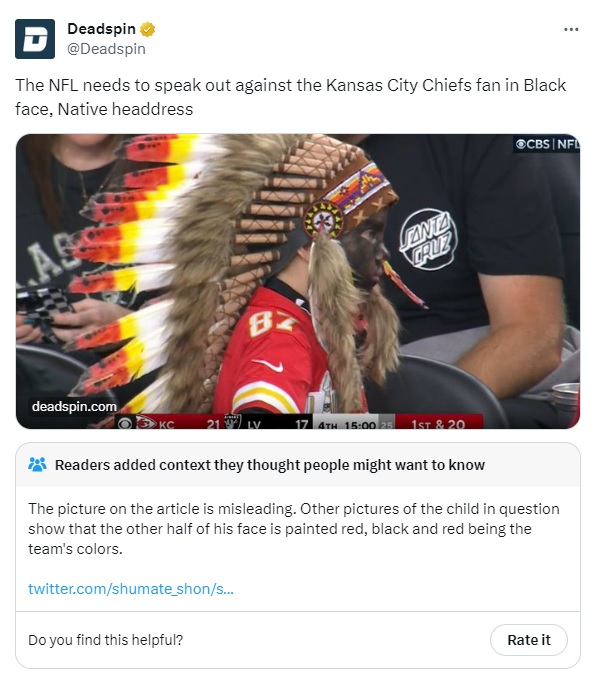The image size is (593, 674).
Task: Click the Santa Cruz logo on shirt
Action: [428, 239]
